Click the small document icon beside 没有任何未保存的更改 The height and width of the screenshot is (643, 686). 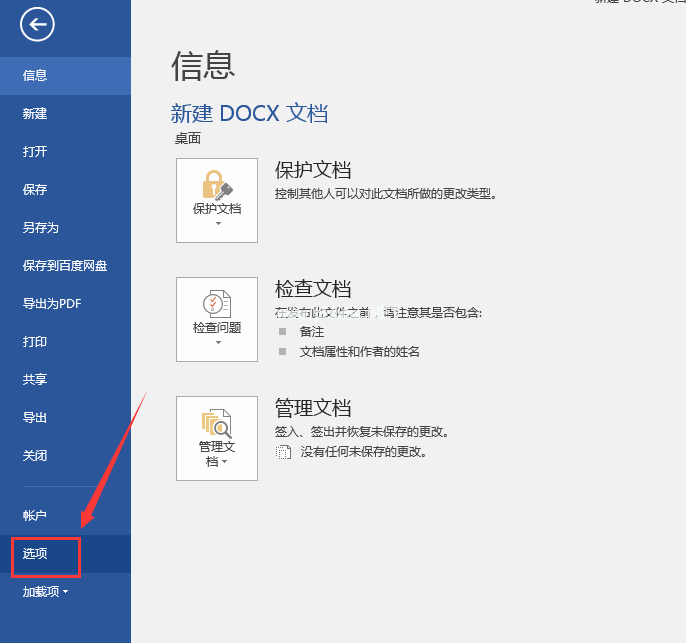click(x=283, y=452)
